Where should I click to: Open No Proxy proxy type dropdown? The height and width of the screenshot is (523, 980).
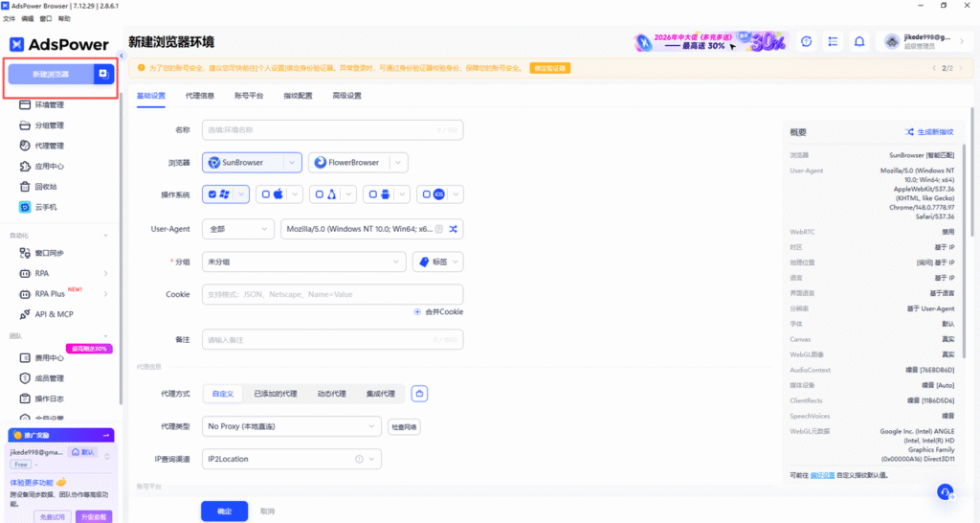291,426
